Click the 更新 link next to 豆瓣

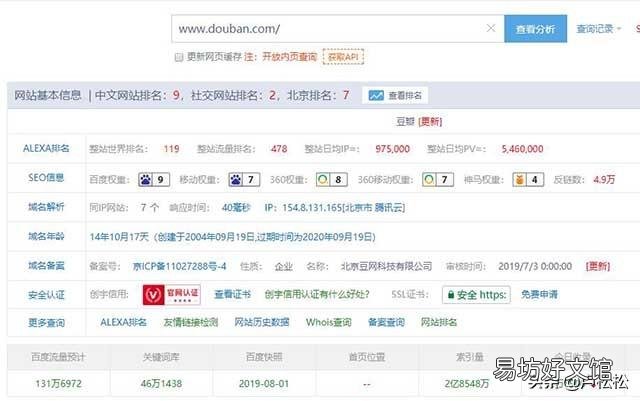[430, 122]
